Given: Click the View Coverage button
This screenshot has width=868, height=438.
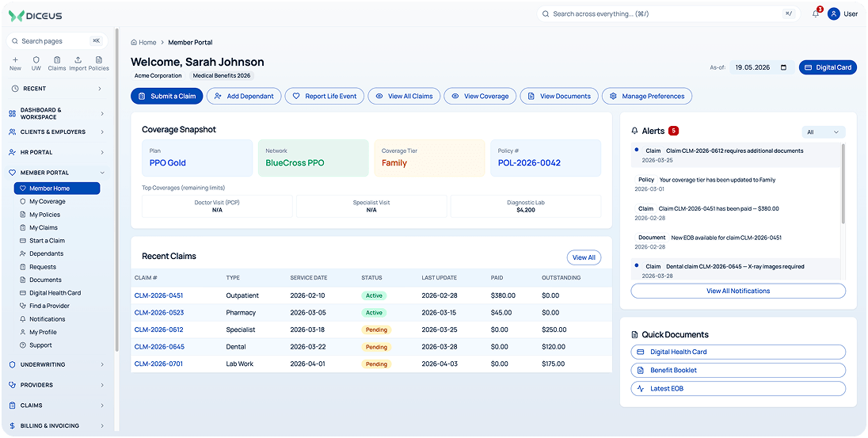Looking at the screenshot, I should (x=480, y=96).
